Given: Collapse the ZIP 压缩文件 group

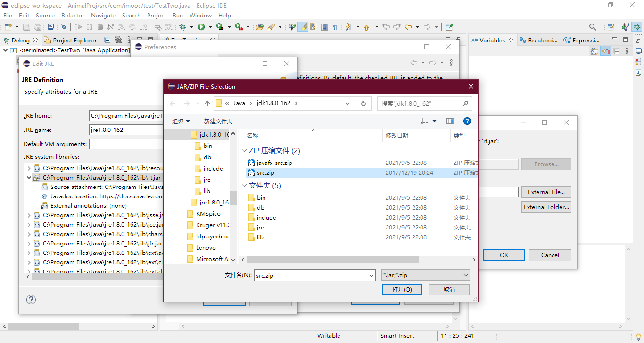Looking at the screenshot, I should click(244, 151).
